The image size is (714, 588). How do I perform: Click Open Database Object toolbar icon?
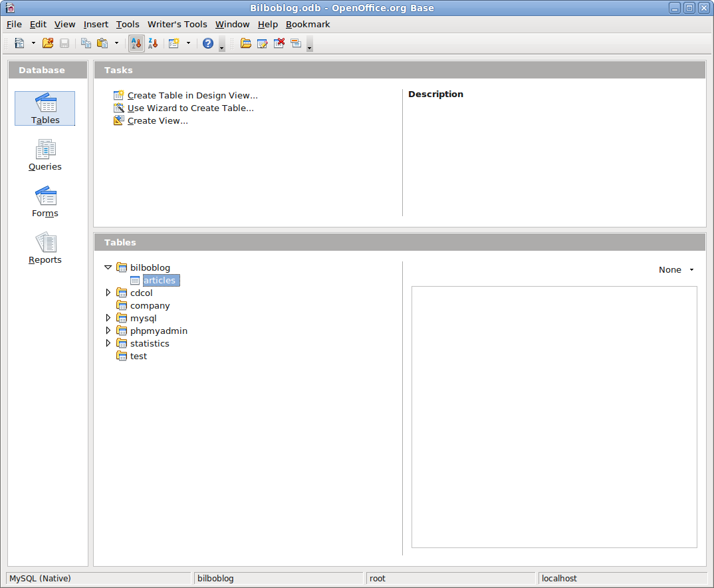pos(246,43)
